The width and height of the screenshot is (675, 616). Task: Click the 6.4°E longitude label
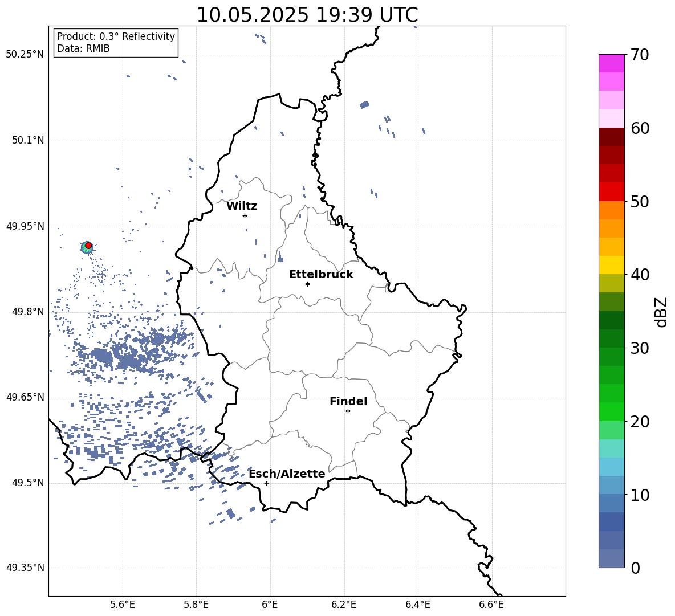tap(417, 605)
